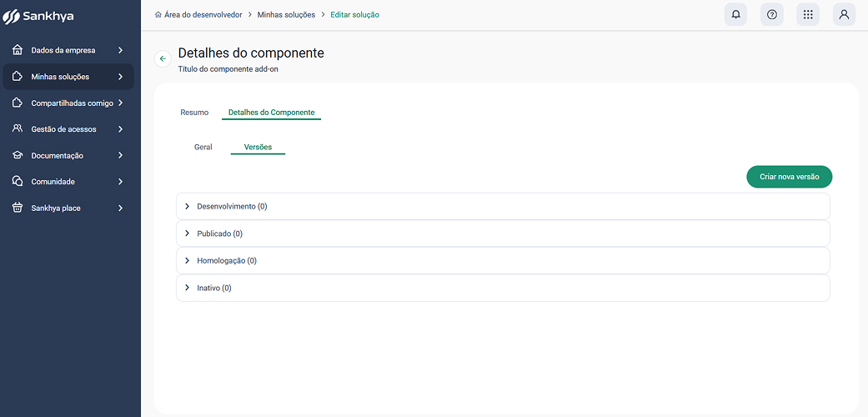Click the puzzle icon beside Compartilhadas comigo

point(18,103)
